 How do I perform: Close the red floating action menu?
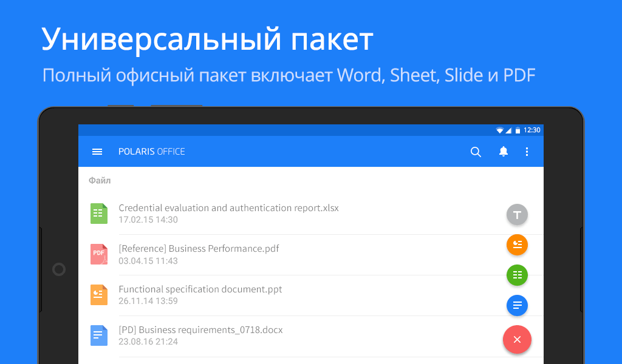[517, 340]
